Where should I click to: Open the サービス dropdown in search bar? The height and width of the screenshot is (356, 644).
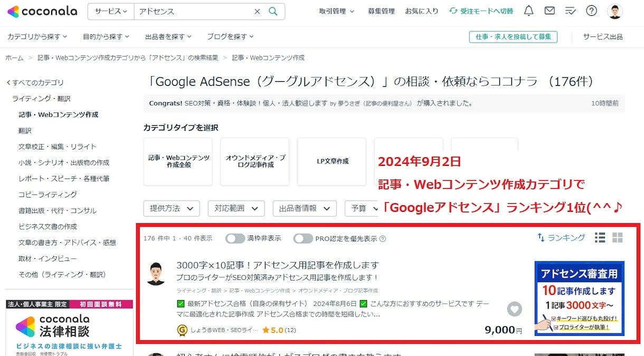tap(111, 11)
